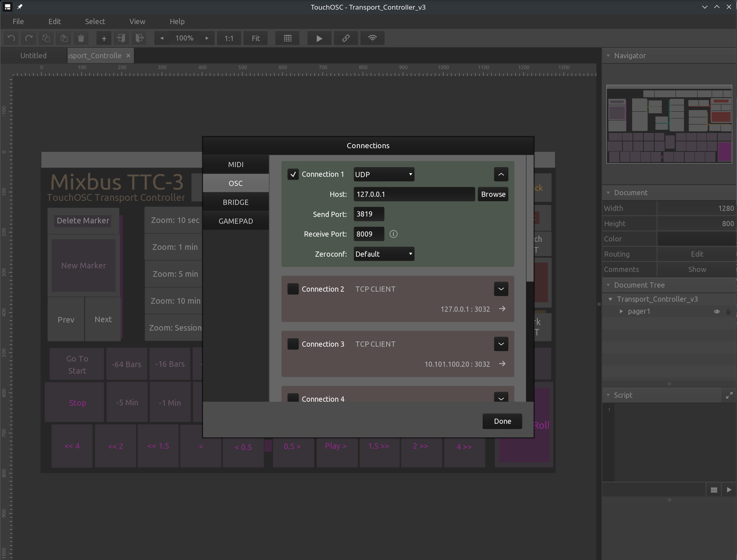Viewport: 737px width, 560px height.
Task: Toggle visibility eye for pager1
Action: (717, 311)
